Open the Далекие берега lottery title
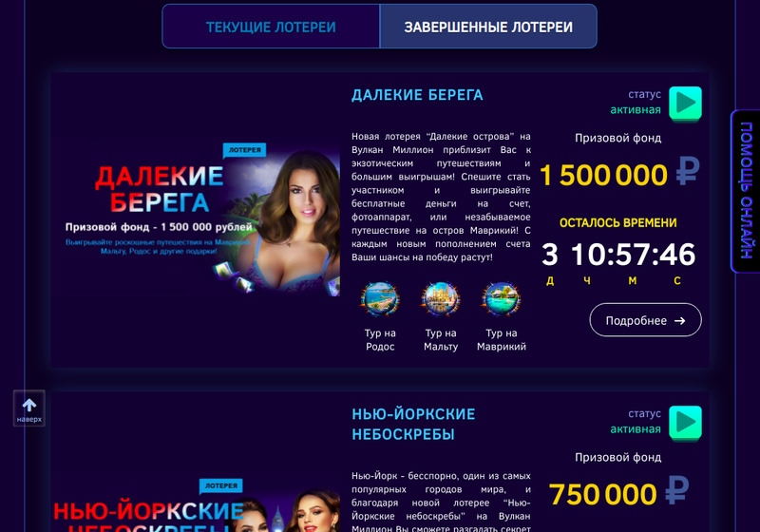The height and width of the screenshot is (532, 760). click(x=417, y=95)
